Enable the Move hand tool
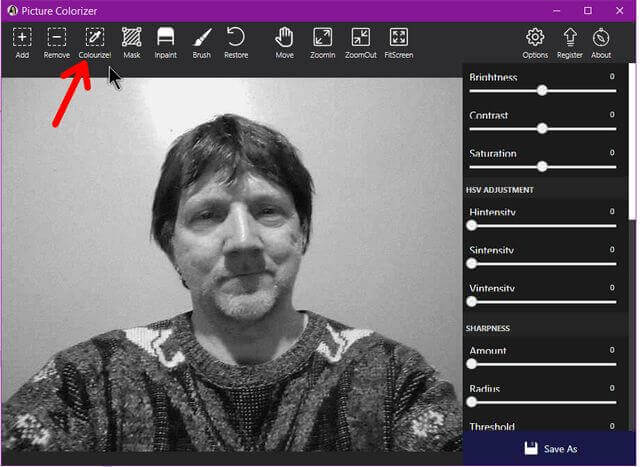The image size is (640, 467). [285, 38]
